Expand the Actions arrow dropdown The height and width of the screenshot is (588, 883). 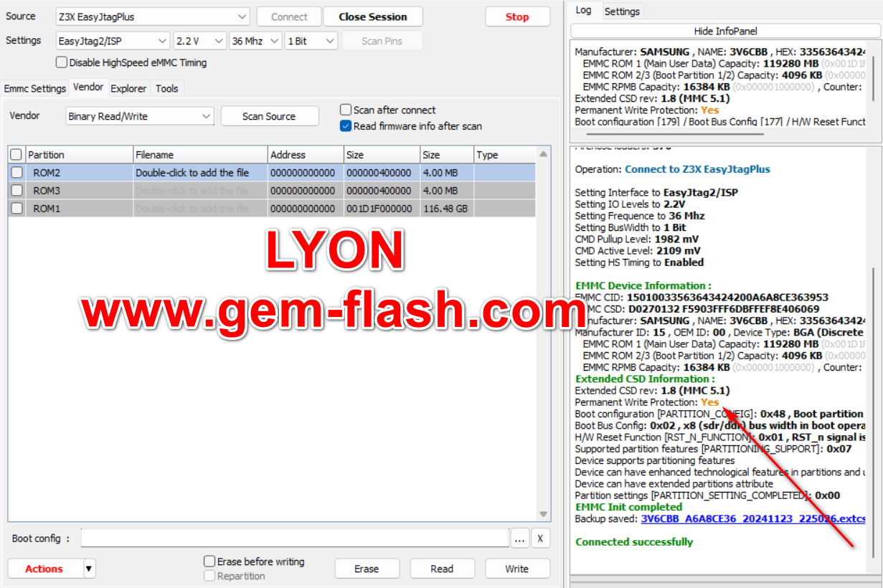tap(89, 569)
